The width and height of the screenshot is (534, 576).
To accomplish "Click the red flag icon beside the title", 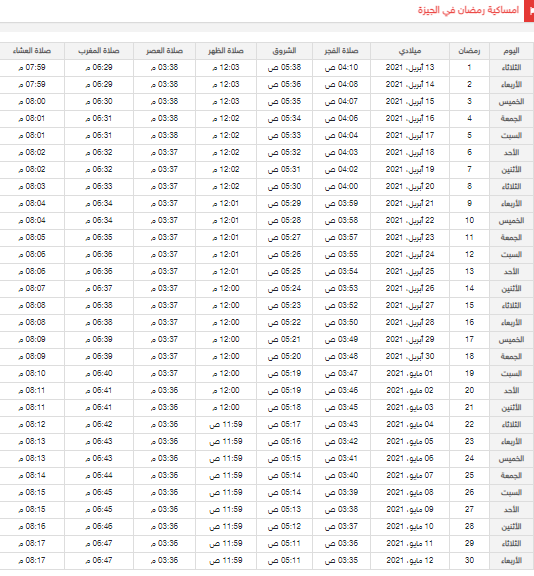I will click(529, 11).
